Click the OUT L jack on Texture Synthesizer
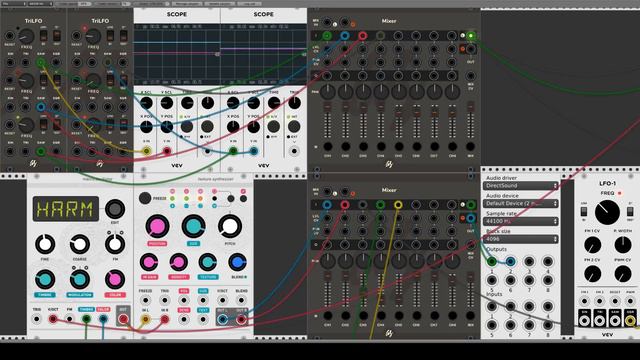 tap(222, 319)
